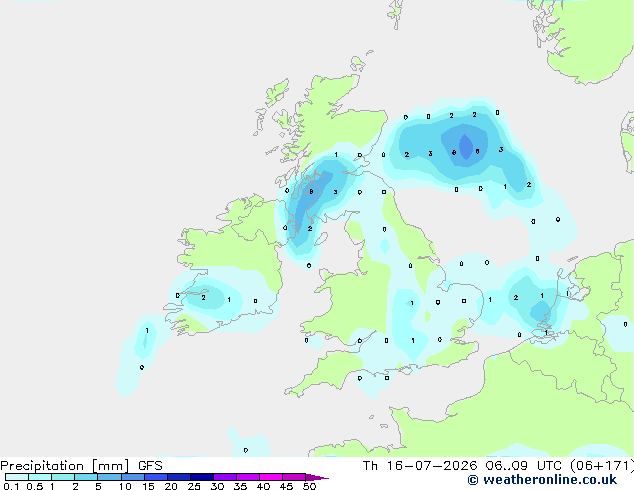
Task: Click the '50' legend scale label
Action: coord(309,486)
